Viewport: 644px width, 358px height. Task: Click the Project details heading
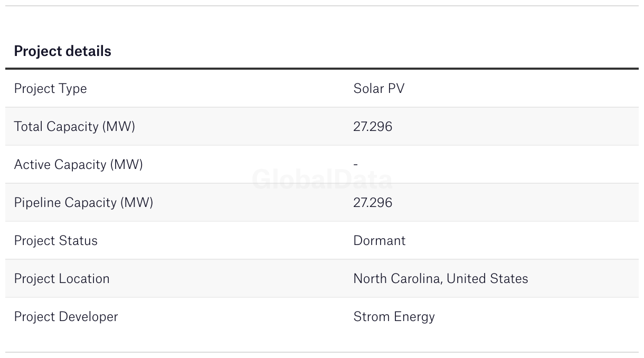pyautogui.click(x=62, y=51)
